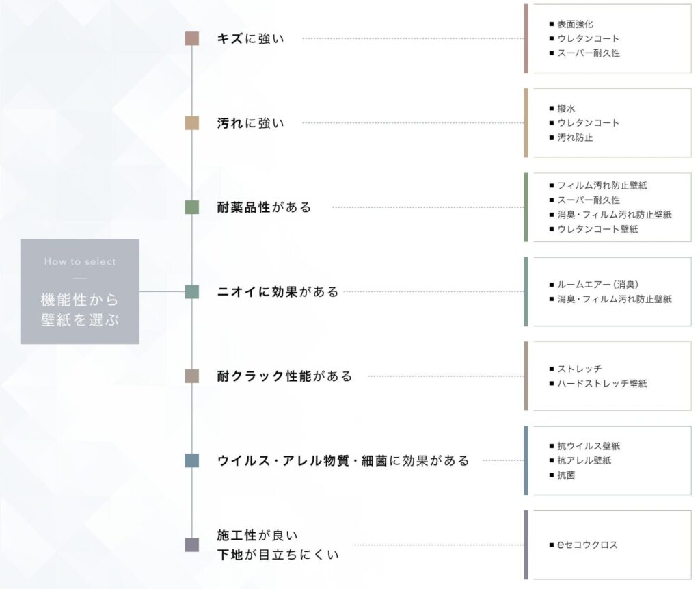Click the taupe square beside 耐クラック性能がある
Viewport: 700px width, 589px height.
(192, 376)
